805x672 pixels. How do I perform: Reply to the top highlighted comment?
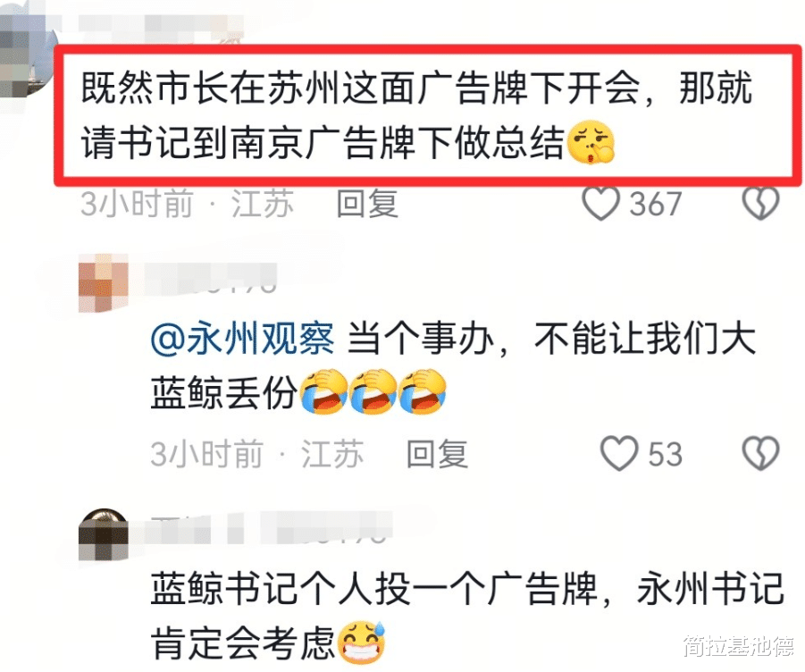pyautogui.click(x=367, y=204)
